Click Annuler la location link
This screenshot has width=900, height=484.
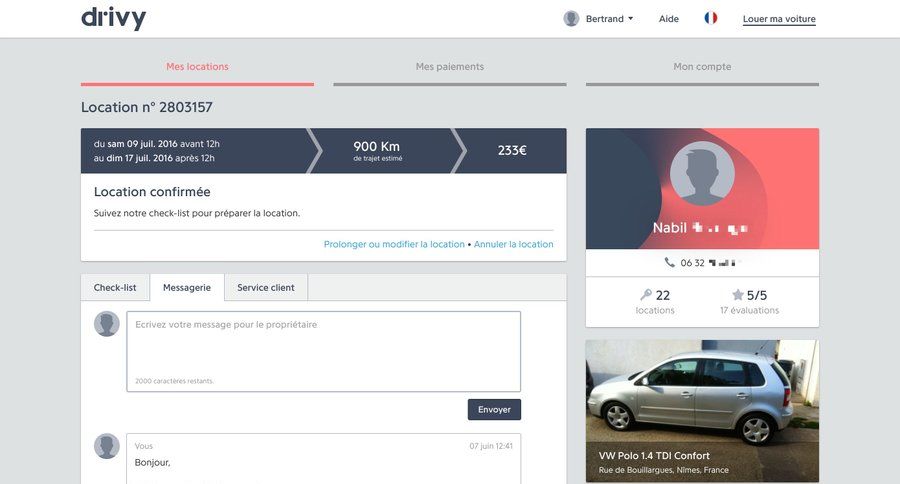[x=514, y=244]
